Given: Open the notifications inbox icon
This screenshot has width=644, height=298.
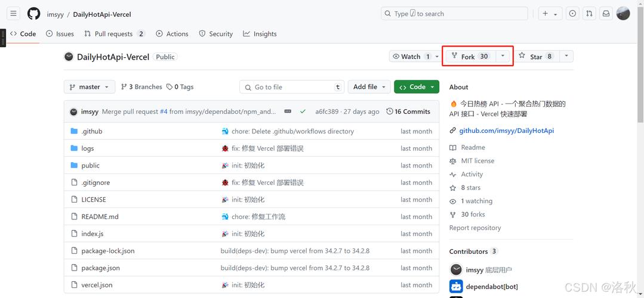Looking at the screenshot, I should (x=606, y=14).
